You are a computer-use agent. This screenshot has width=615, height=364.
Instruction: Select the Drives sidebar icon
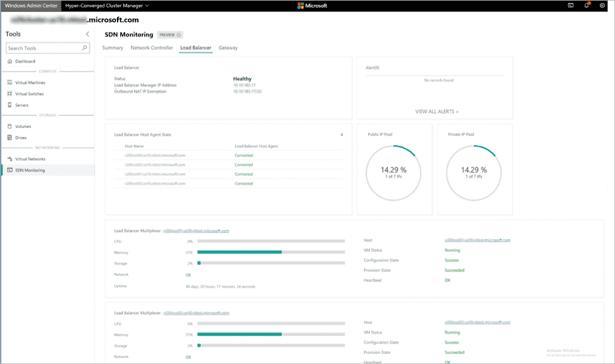10,138
